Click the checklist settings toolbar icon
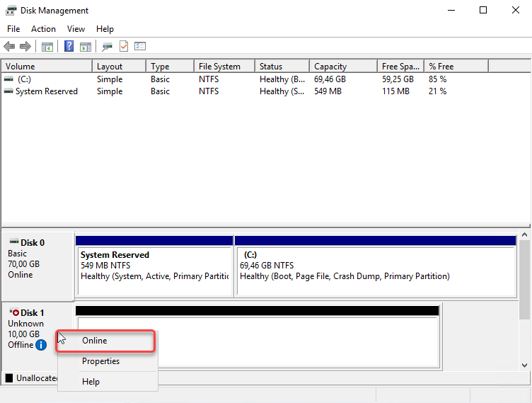532x403 pixels. [140, 47]
